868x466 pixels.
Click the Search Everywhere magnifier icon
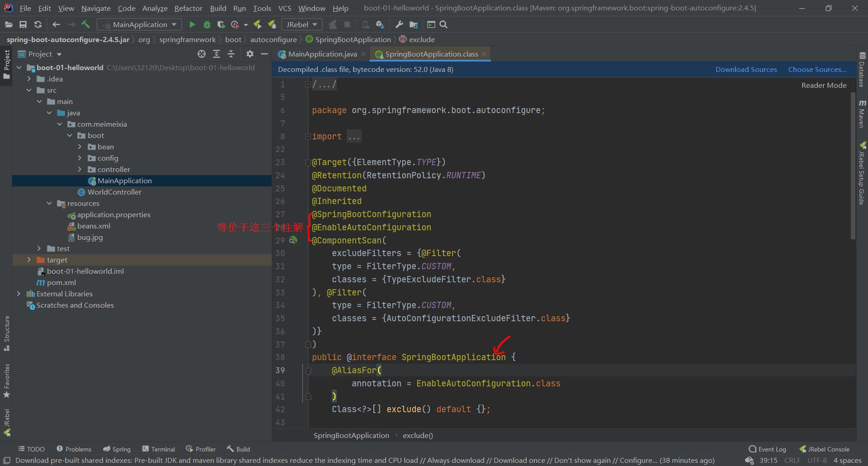pos(443,24)
